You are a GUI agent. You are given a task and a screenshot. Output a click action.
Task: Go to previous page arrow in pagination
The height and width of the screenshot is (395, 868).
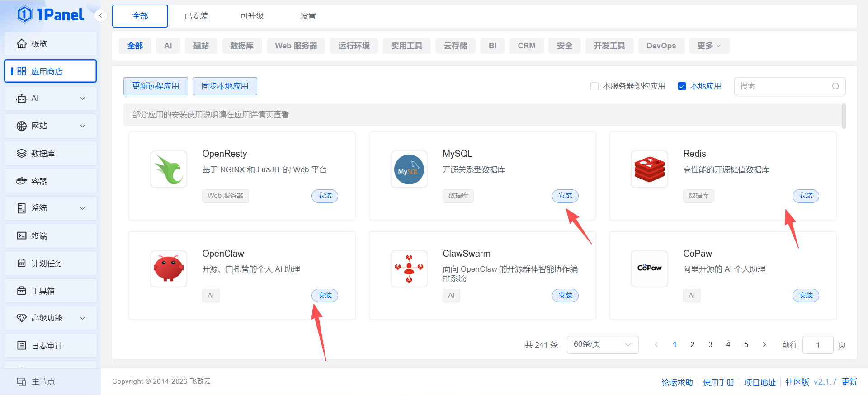[656, 345]
